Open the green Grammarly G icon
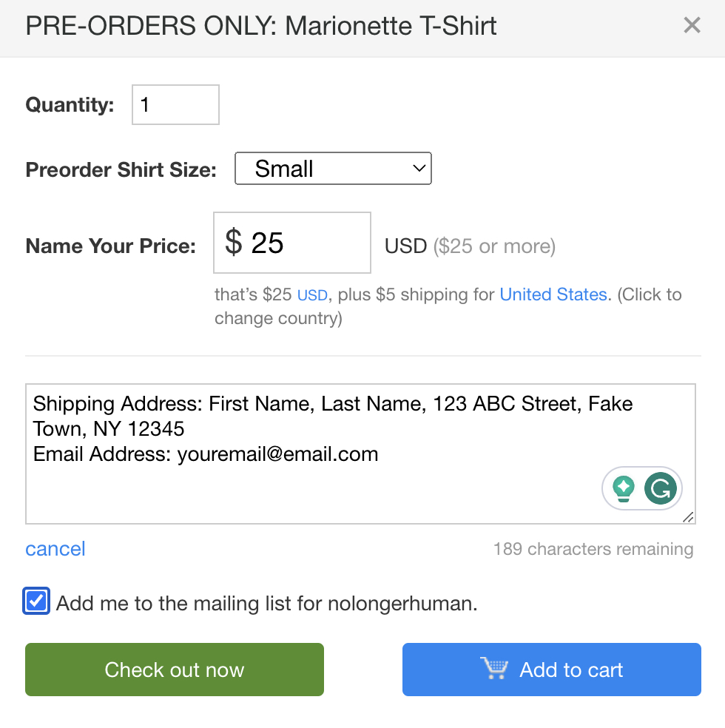Image resolution: width=725 pixels, height=728 pixels. (661, 488)
